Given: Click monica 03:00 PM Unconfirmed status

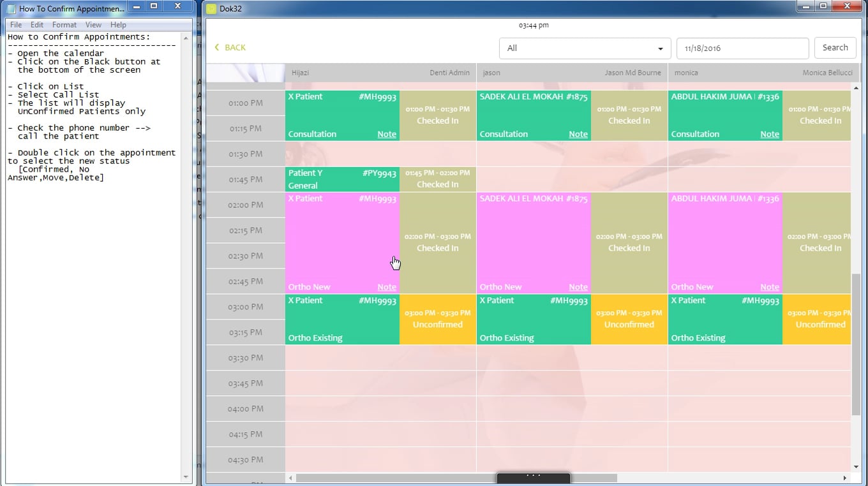Looking at the screenshot, I should pyautogui.click(x=817, y=320).
